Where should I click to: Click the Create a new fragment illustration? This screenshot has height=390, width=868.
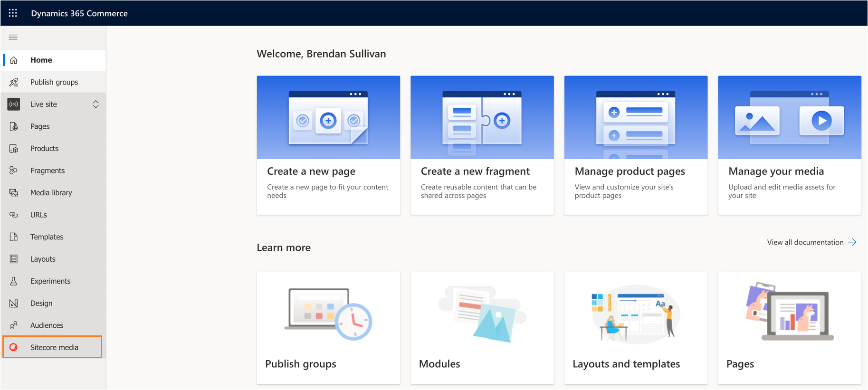point(482,117)
